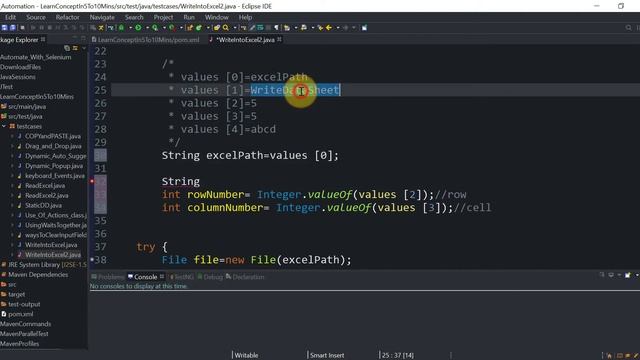Open the Navigate menu

pyautogui.click(x=102, y=17)
